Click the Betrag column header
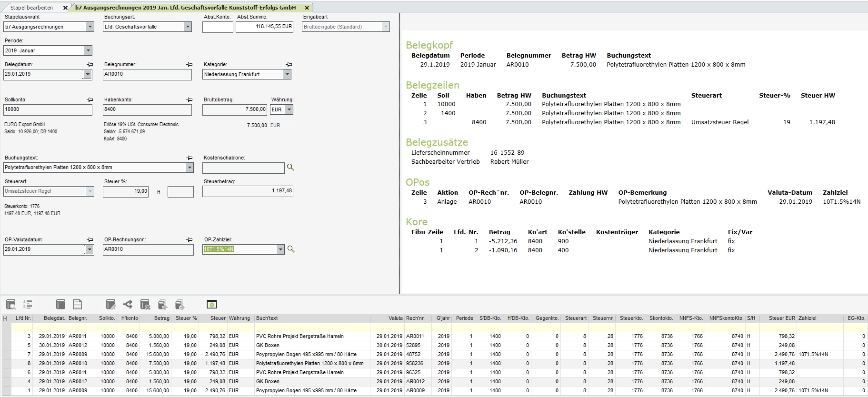 coord(161,318)
